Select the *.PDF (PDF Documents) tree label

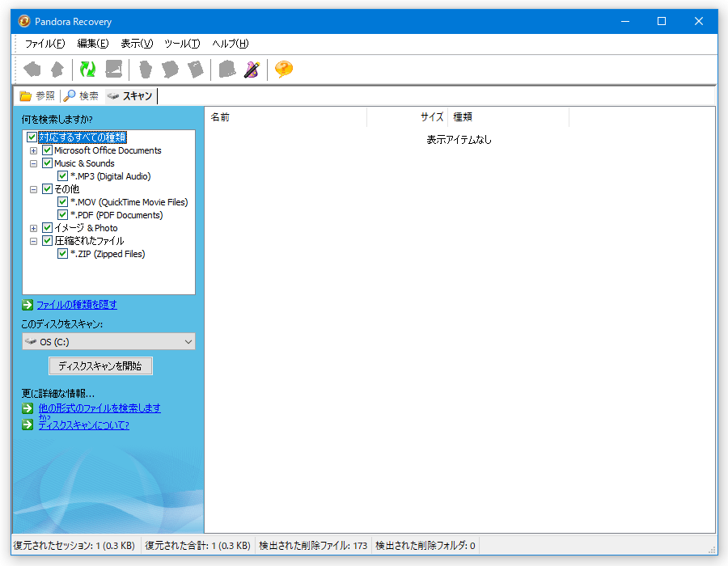[x=116, y=215]
